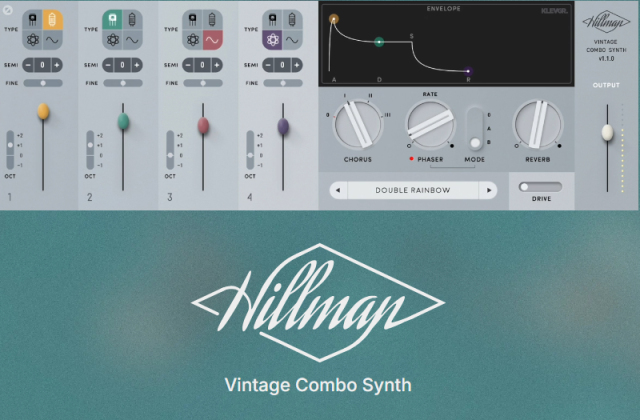Image resolution: width=640 pixels, height=420 pixels.
Task: Open the Double Rainbow preset selector
Action: coord(413,190)
